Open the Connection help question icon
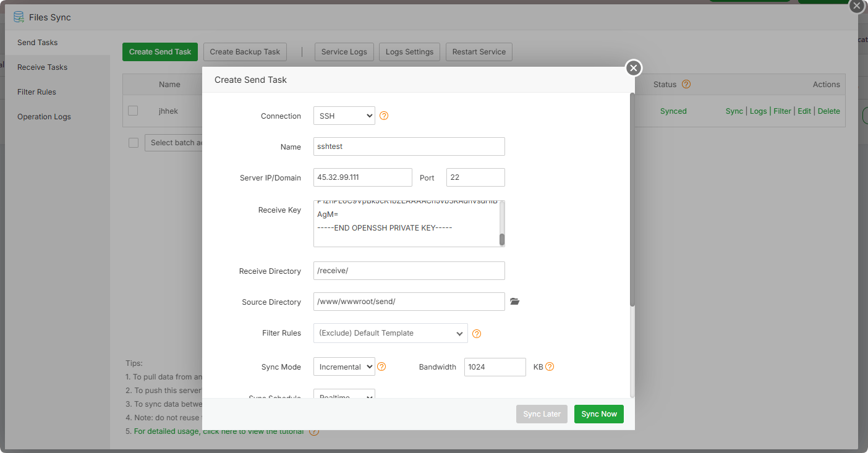The image size is (868, 453). (384, 116)
